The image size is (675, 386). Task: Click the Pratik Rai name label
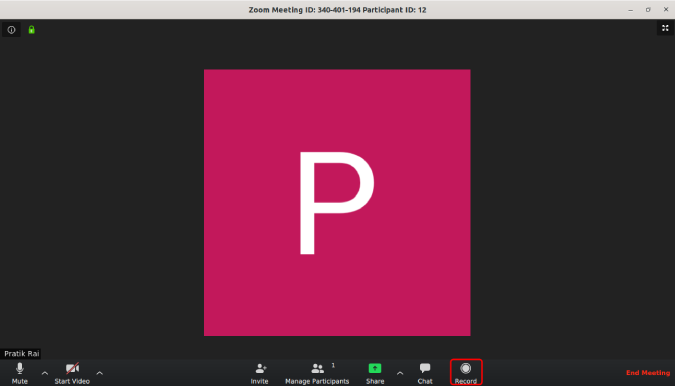22,353
